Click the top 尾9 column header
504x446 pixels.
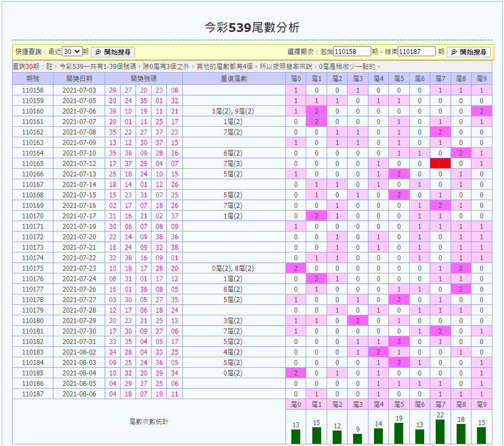click(481, 79)
